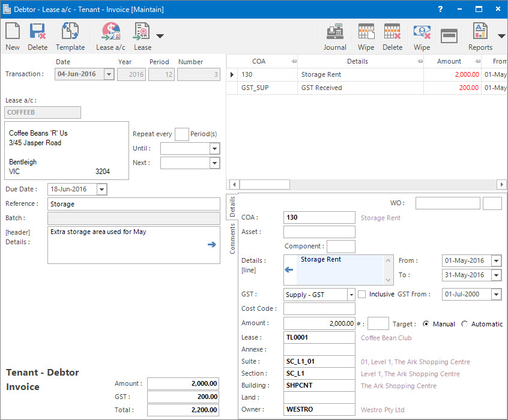
Task: Click the Cost Code input field
Action: tap(319, 308)
